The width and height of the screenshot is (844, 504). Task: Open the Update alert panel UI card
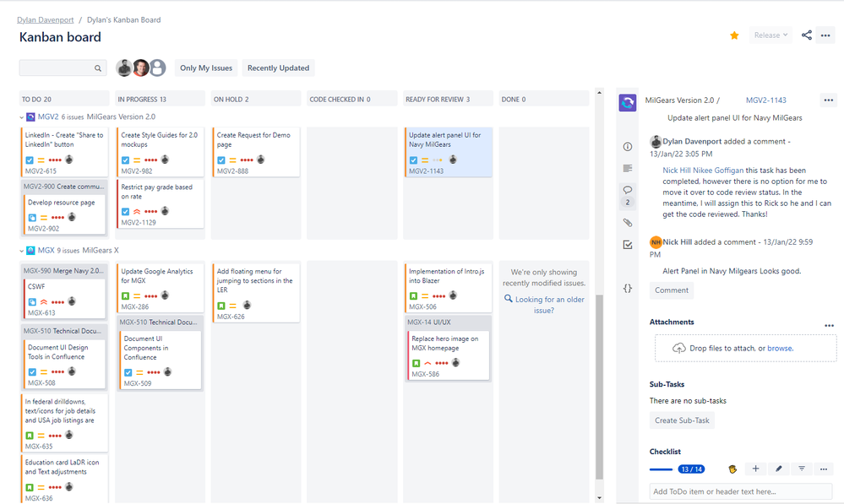click(448, 152)
